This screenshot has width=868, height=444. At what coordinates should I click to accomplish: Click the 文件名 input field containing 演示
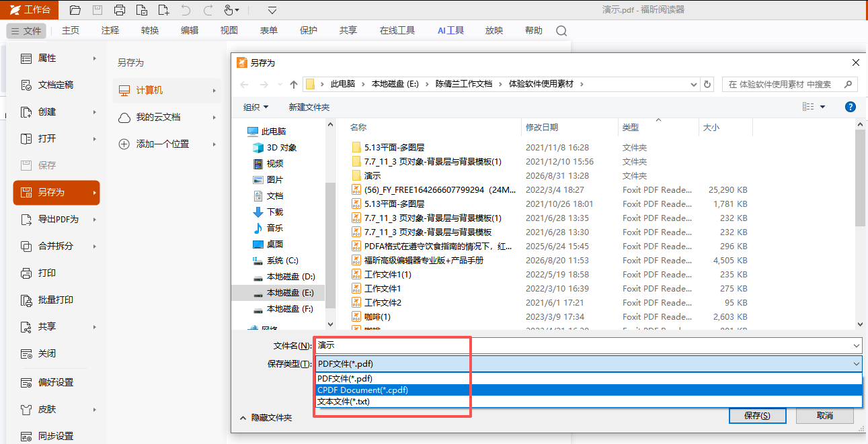(x=588, y=345)
